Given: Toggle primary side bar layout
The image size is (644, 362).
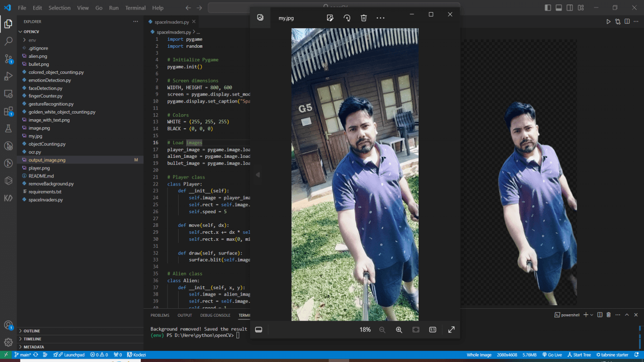Looking at the screenshot, I should coord(548,8).
